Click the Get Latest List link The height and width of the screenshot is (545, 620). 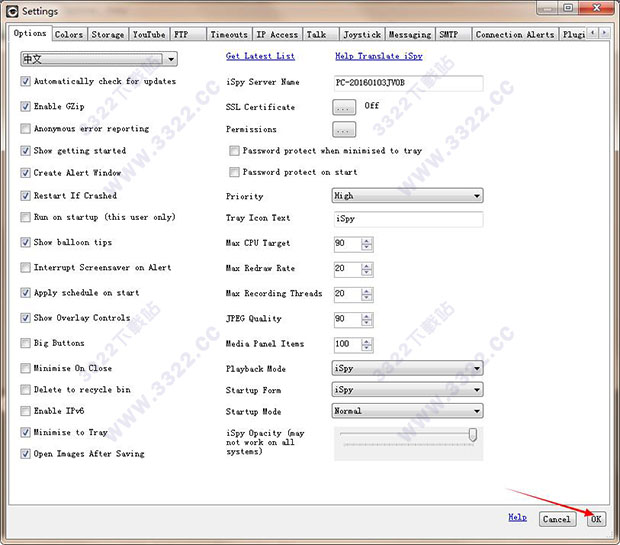point(260,57)
